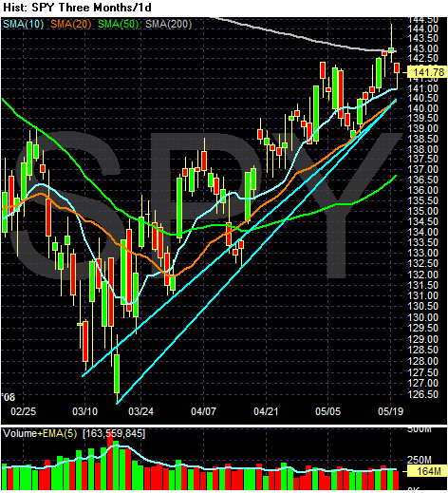448x493 pixels.
Task: Select the 04/21 date axis label
Action: point(266,411)
